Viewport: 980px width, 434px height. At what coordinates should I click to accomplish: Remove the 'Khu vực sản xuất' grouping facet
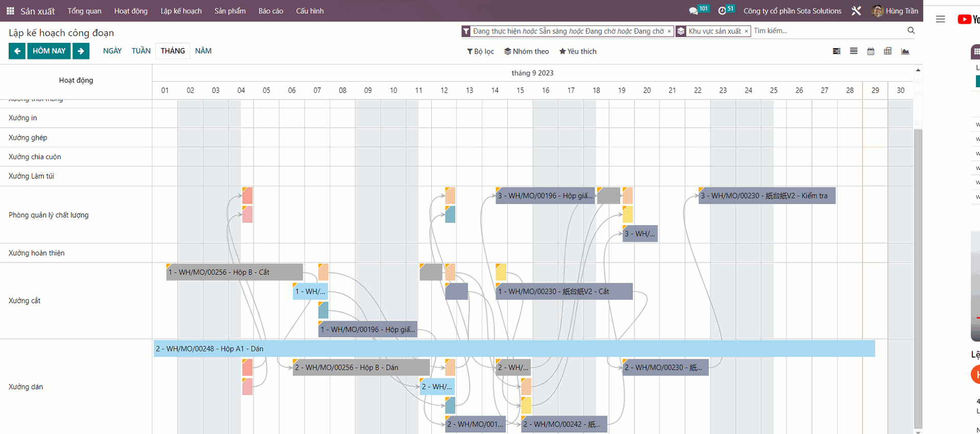(746, 31)
